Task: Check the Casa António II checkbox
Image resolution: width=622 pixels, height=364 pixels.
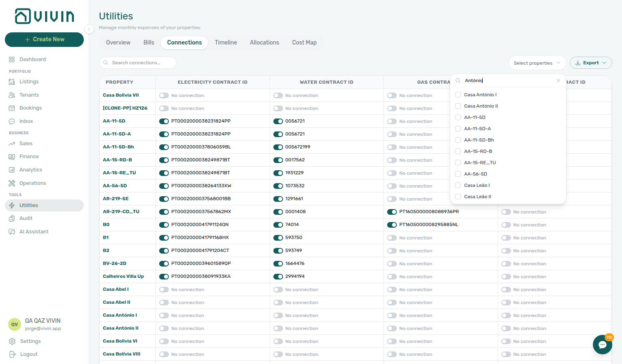Action: pyautogui.click(x=458, y=106)
